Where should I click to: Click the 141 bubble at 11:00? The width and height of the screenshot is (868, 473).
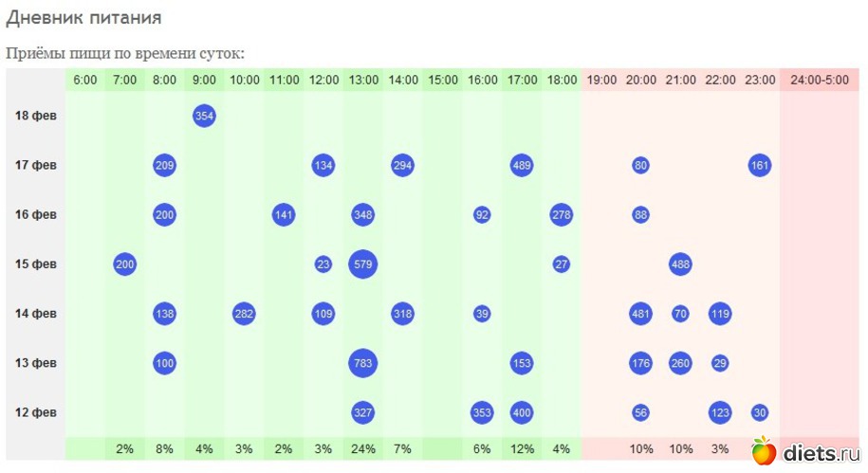[x=283, y=215]
